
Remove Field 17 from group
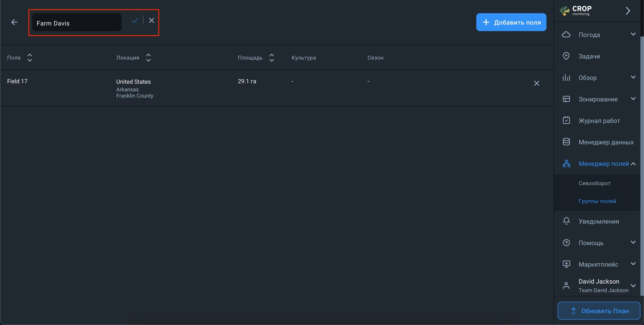point(536,83)
